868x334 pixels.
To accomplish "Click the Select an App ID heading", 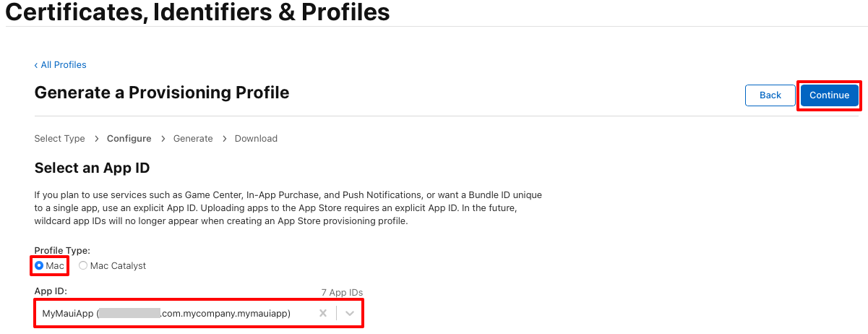I will 92,168.
